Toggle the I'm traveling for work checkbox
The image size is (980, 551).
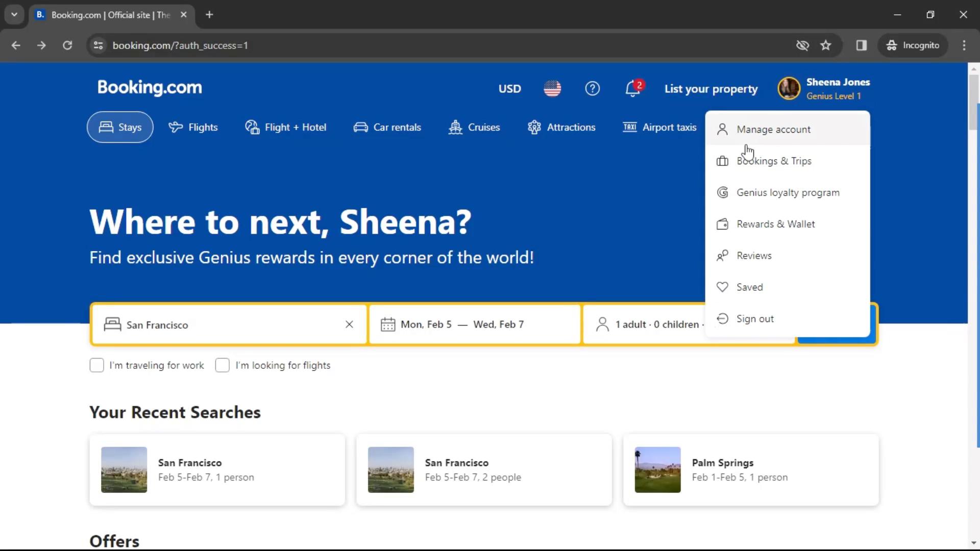tap(97, 365)
